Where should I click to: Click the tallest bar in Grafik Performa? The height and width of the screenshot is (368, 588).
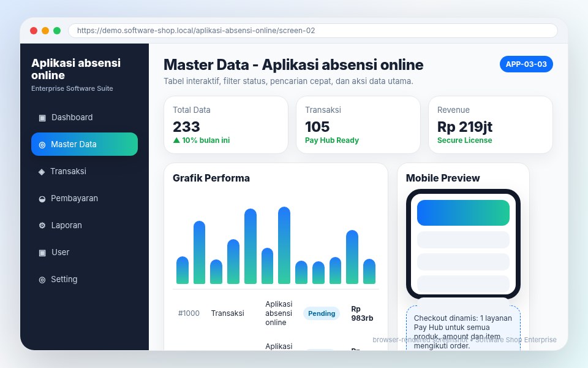pos(284,245)
